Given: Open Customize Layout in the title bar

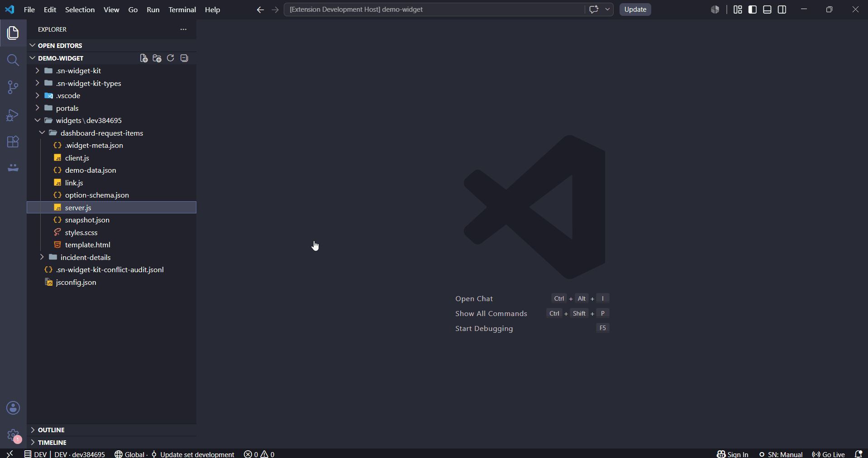Looking at the screenshot, I should (x=738, y=9).
